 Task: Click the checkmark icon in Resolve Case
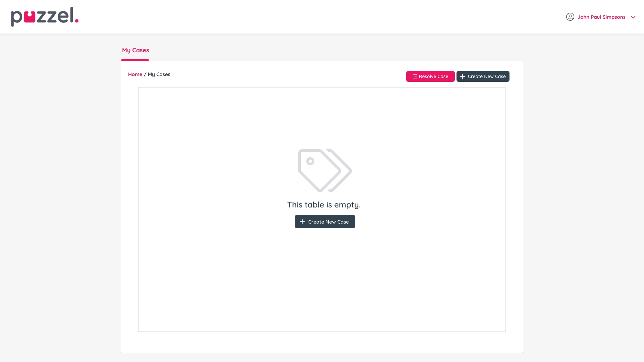click(x=415, y=76)
